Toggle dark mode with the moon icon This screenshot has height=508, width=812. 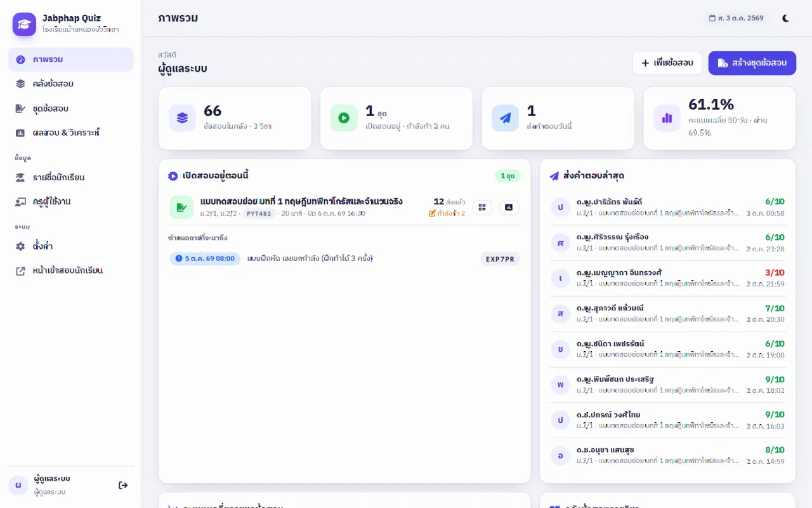pos(785,18)
